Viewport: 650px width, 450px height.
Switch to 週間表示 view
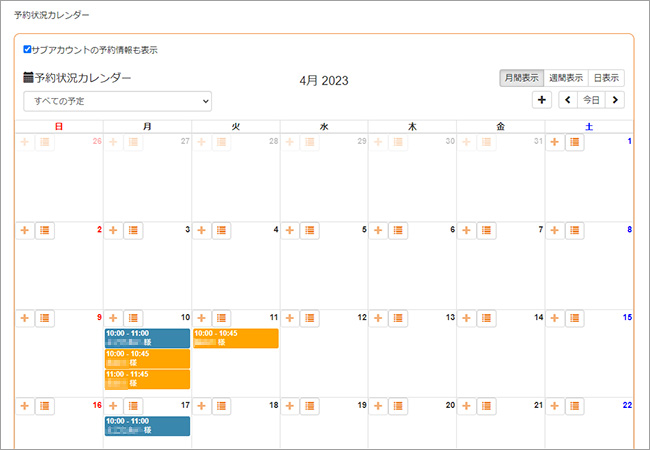566,77
